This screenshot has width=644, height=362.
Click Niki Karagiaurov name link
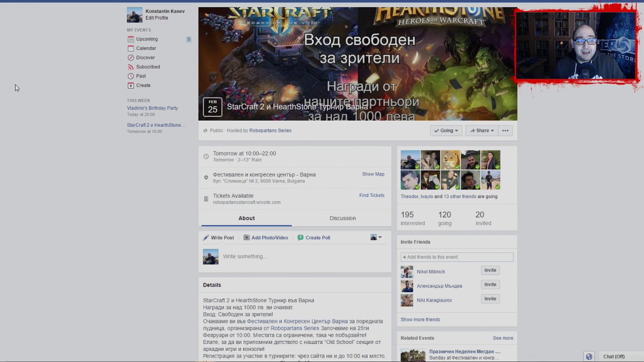[x=434, y=301]
